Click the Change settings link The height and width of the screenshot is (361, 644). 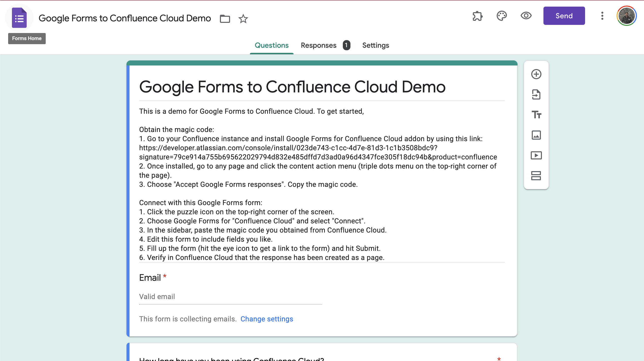point(267,319)
